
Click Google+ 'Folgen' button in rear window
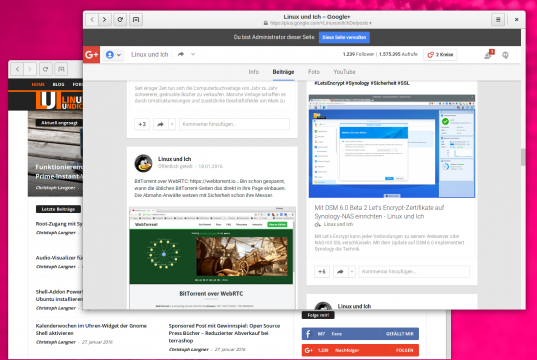coord(404,350)
